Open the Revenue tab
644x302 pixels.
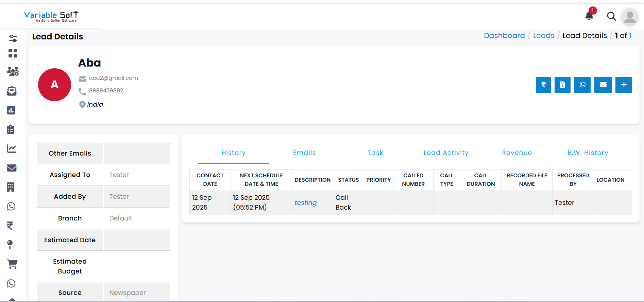(516, 153)
